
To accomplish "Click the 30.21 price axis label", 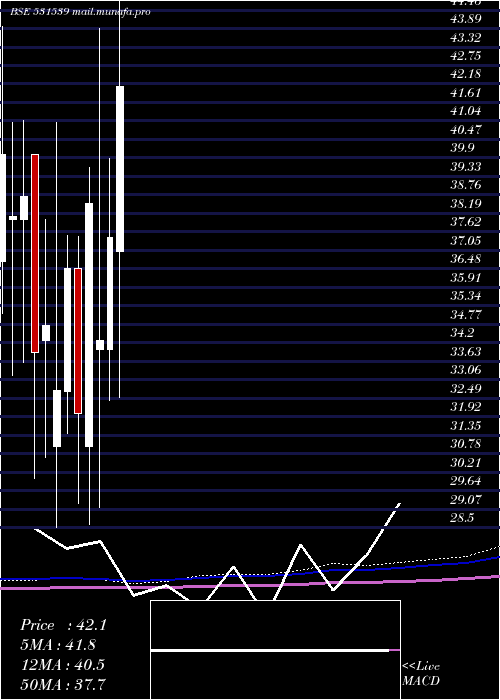I will (466, 463).
